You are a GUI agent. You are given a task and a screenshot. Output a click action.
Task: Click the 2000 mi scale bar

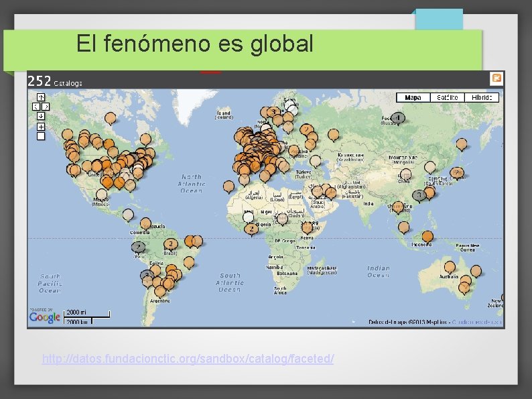(x=87, y=312)
